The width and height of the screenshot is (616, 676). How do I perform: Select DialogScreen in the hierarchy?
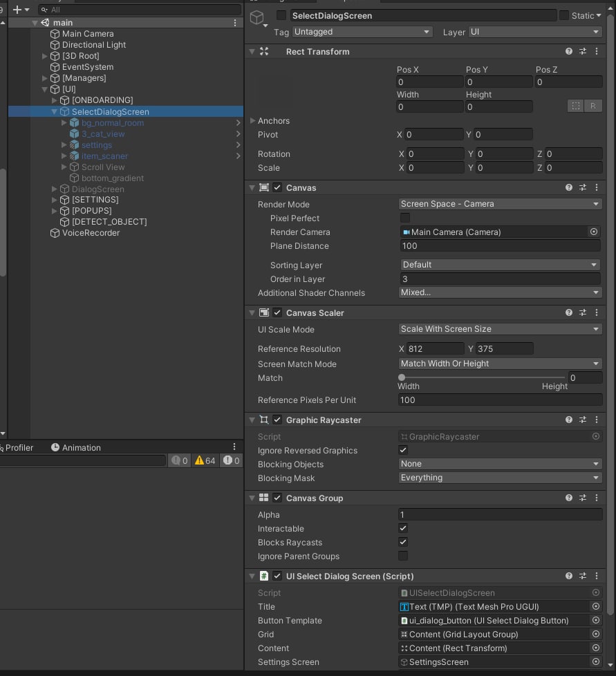point(98,189)
